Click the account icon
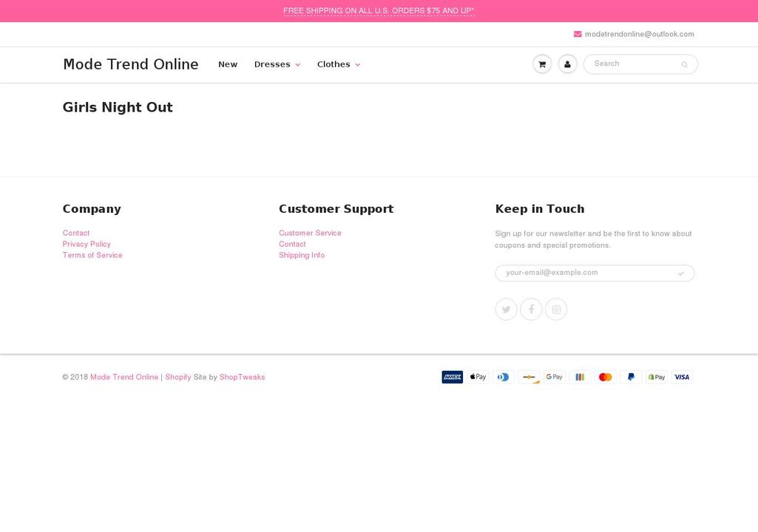 (567, 64)
